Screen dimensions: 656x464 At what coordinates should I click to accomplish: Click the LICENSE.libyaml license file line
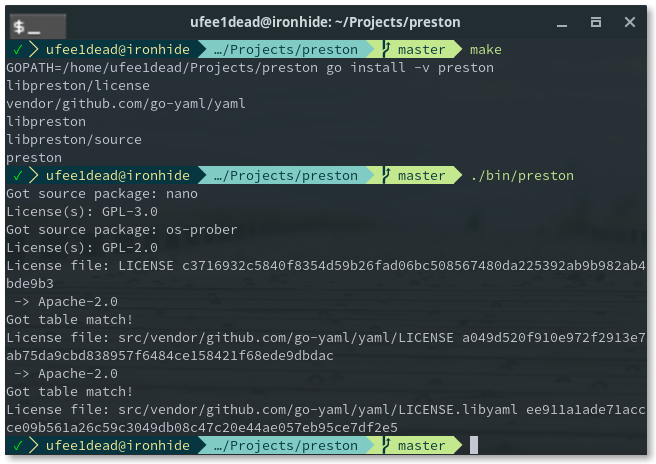coord(325,410)
